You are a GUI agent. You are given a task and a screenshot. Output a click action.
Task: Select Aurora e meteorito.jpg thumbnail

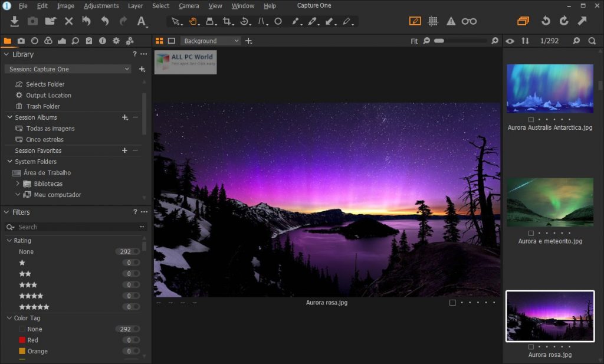coord(550,202)
